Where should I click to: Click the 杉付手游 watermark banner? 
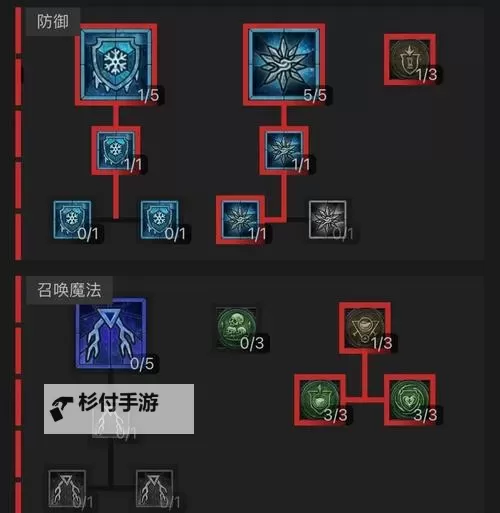click(119, 409)
